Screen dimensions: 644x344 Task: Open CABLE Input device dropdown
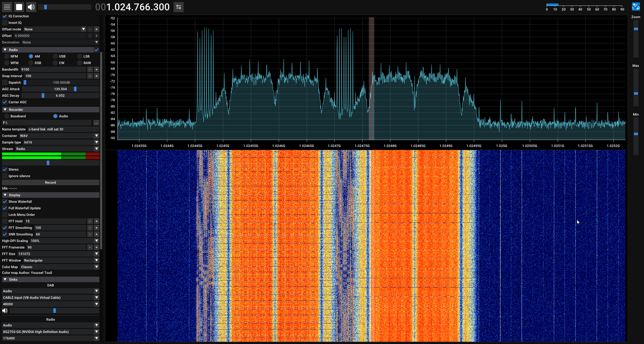tap(51, 298)
